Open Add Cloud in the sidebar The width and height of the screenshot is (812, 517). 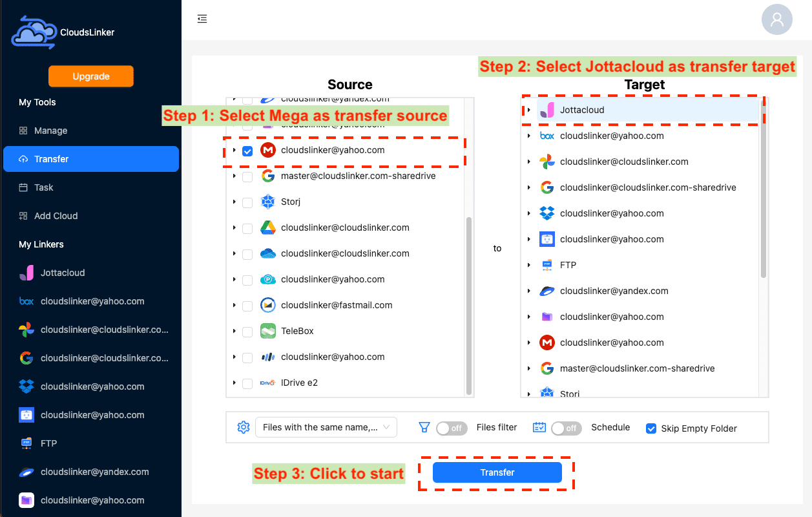point(91,216)
